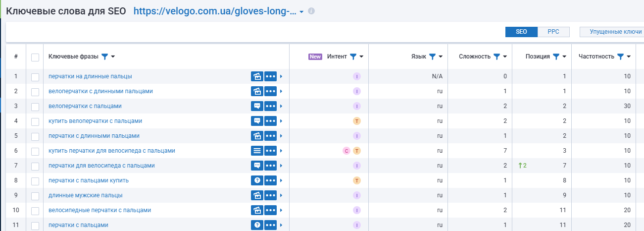Switch to the PPC tab
The width and height of the screenshot is (644, 231).
pos(553,32)
